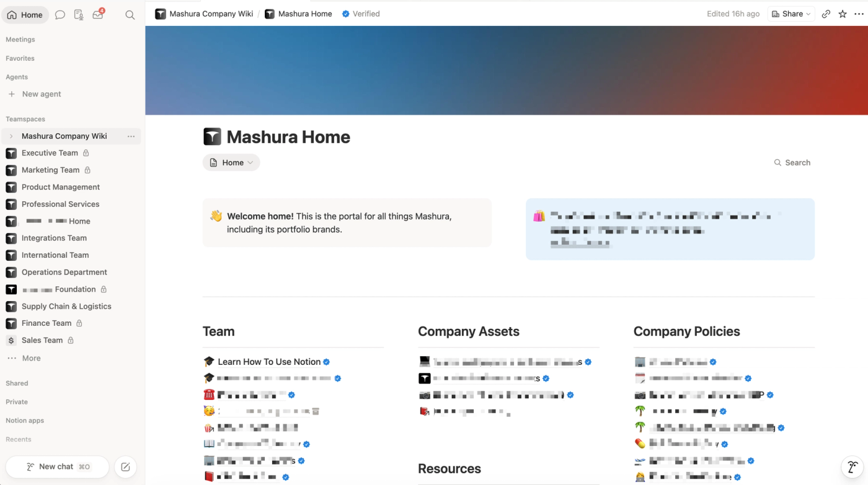Click the page cover gradient image
The height and width of the screenshot is (485, 868).
(507, 71)
